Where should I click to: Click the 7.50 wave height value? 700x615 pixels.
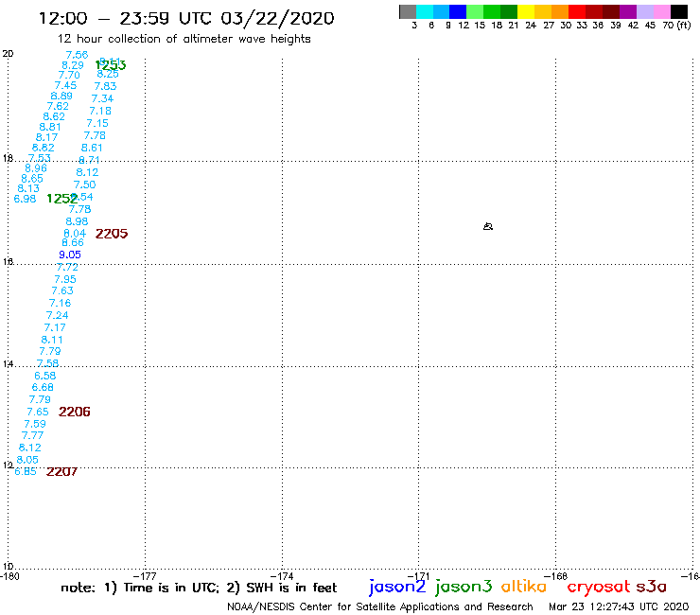tap(85, 184)
